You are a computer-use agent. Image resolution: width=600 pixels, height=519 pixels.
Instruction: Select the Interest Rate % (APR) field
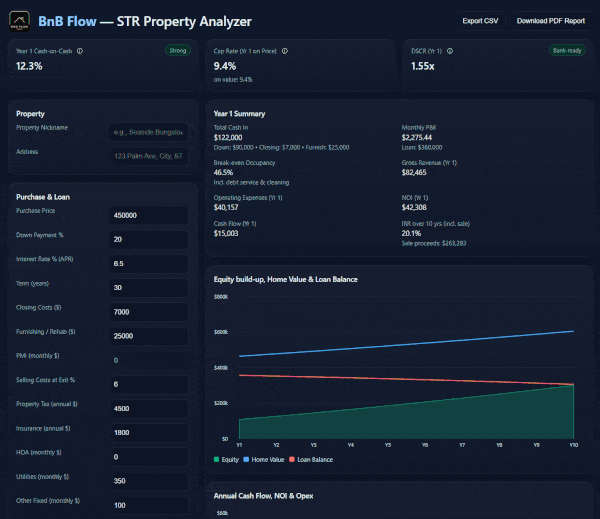click(x=148, y=264)
